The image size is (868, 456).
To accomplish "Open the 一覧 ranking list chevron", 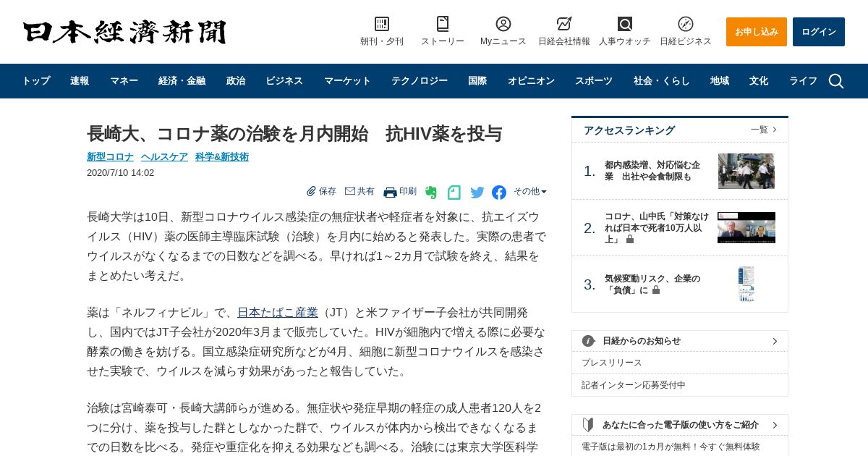I will tap(775, 130).
